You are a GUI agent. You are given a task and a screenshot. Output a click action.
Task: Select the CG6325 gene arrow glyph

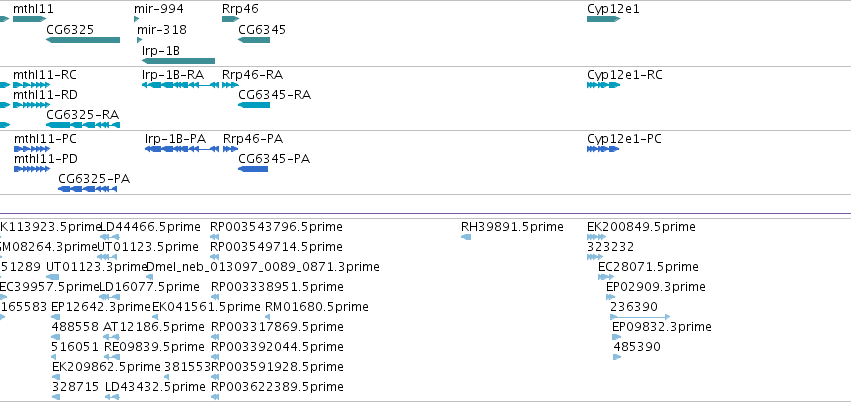[83, 40]
